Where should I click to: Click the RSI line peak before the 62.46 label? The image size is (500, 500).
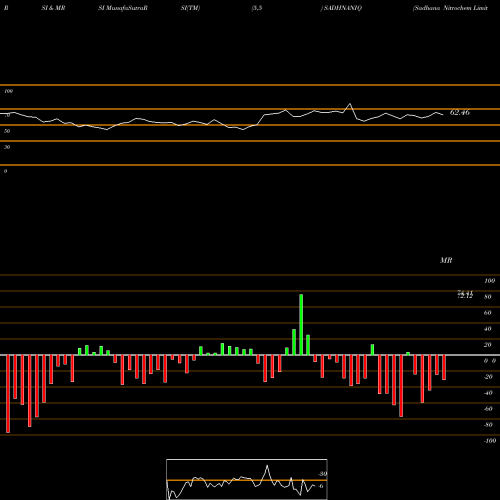pyautogui.click(x=350, y=104)
